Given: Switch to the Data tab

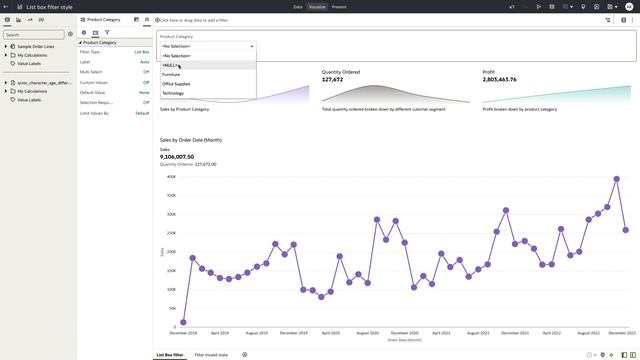Looking at the screenshot, I should tap(298, 7).
